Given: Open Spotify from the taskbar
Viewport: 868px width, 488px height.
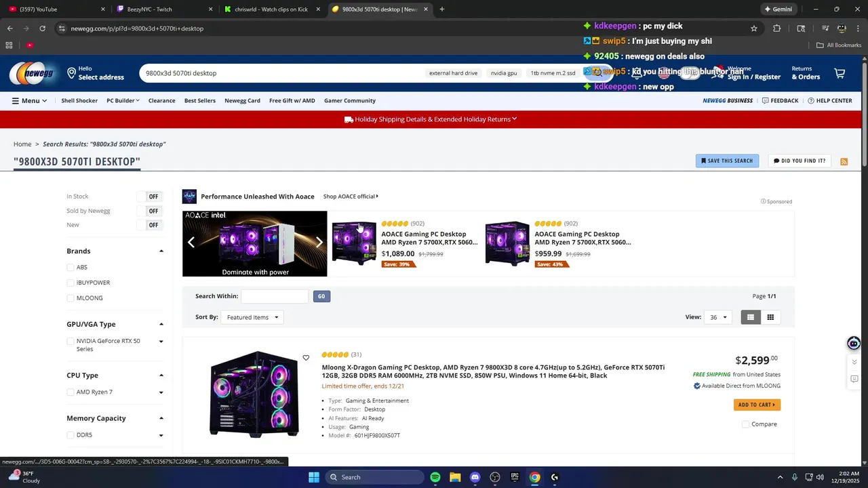Looking at the screenshot, I should (435, 477).
